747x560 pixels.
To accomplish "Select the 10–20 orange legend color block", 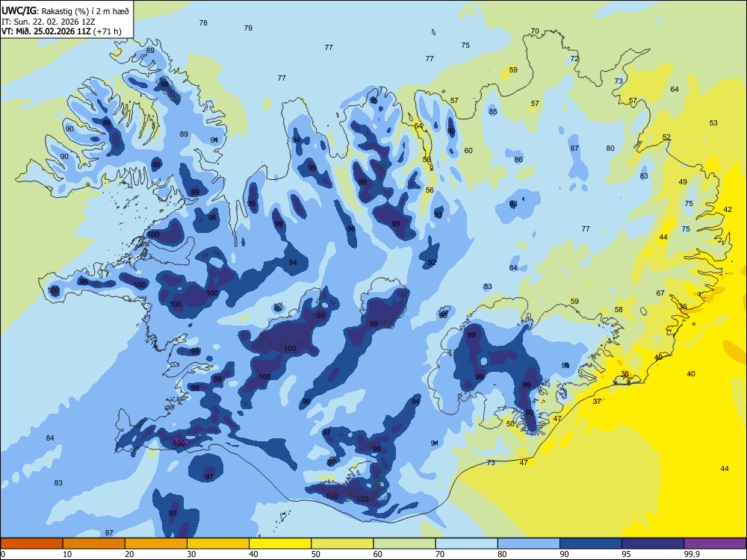I will click(x=94, y=544).
